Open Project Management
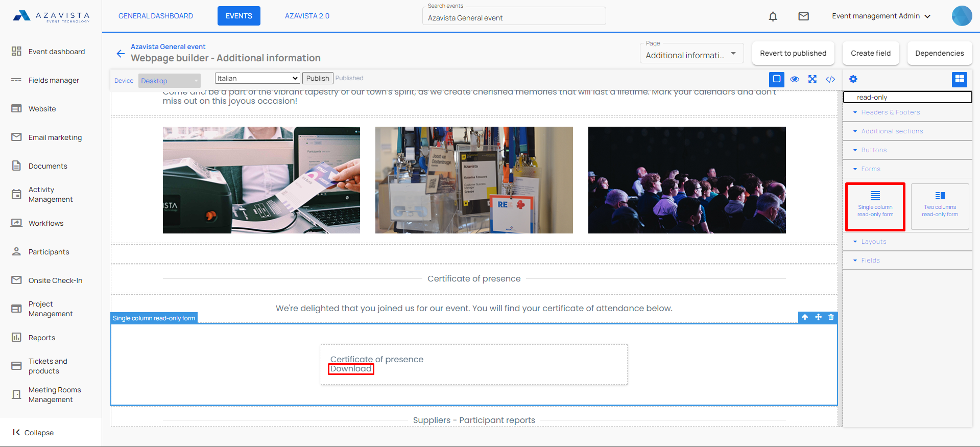Image resolution: width=980 pixels, height=447 pixels. click(51, 309)
